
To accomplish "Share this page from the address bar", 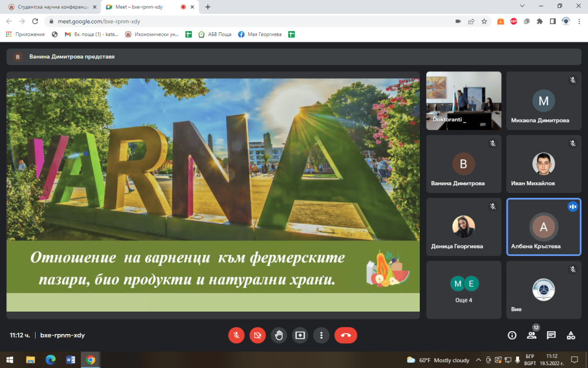I will [x=471, y=21].
